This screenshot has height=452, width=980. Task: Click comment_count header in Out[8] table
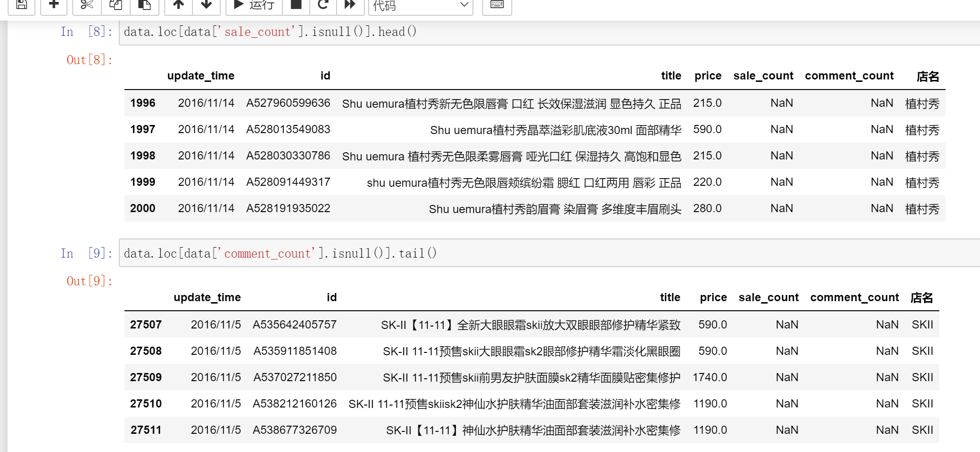849,76
